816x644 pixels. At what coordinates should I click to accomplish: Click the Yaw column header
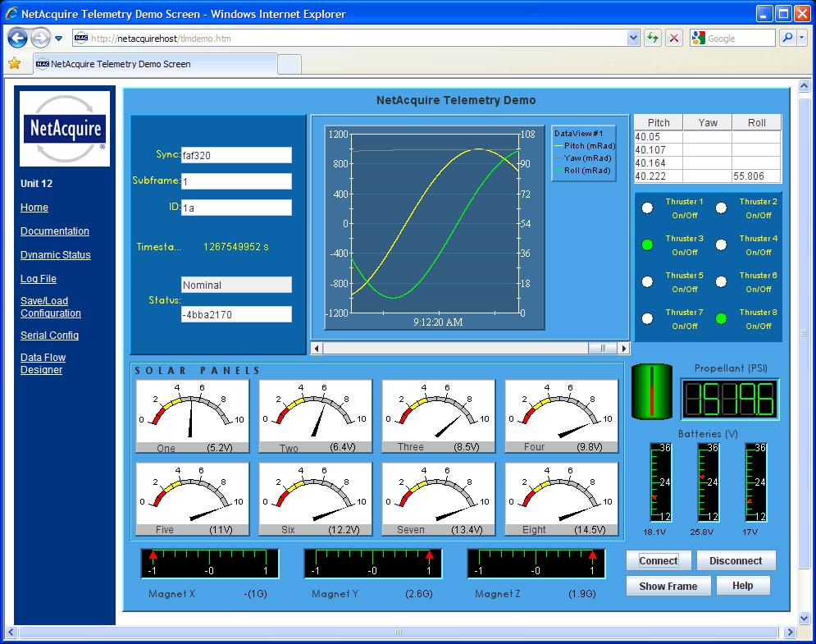click(x=708, y=122)
